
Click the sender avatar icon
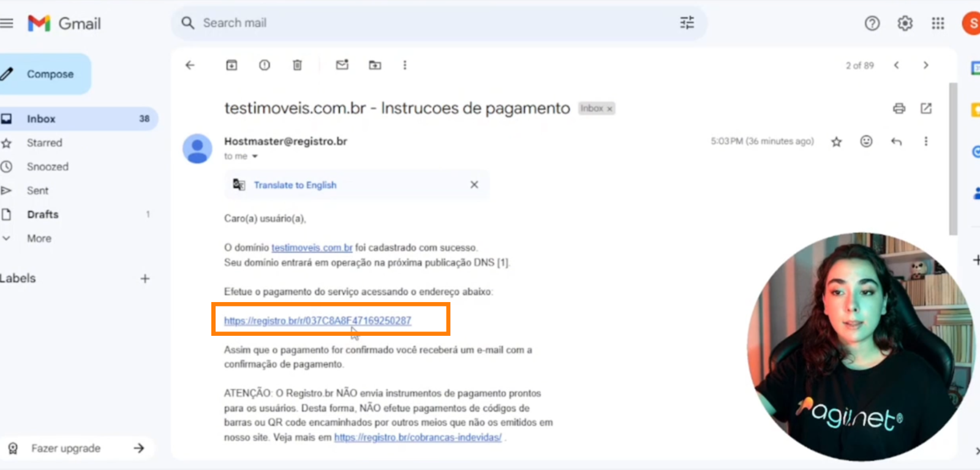(197, 149)
